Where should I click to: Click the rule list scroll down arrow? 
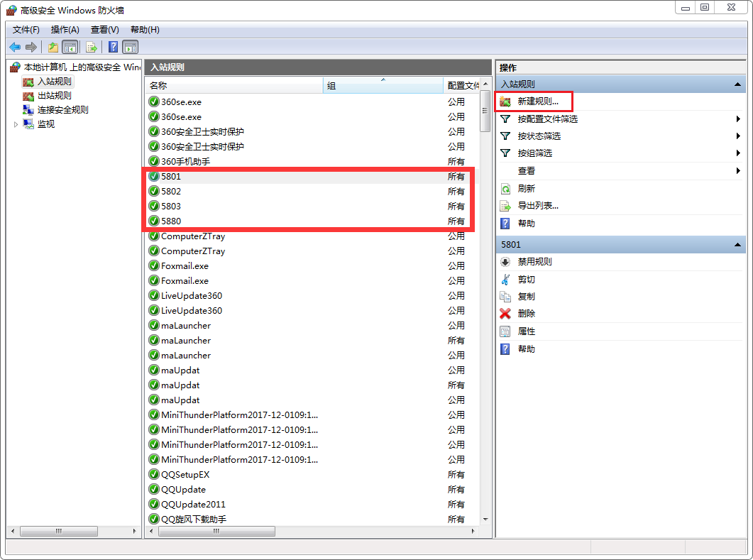pyautogui.click(x=485, y=519)
